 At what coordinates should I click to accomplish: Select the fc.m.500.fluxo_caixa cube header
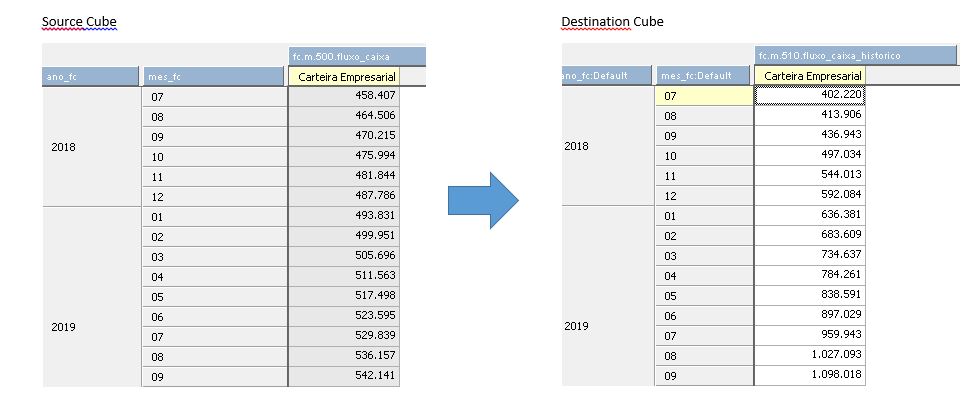(357, 56)
